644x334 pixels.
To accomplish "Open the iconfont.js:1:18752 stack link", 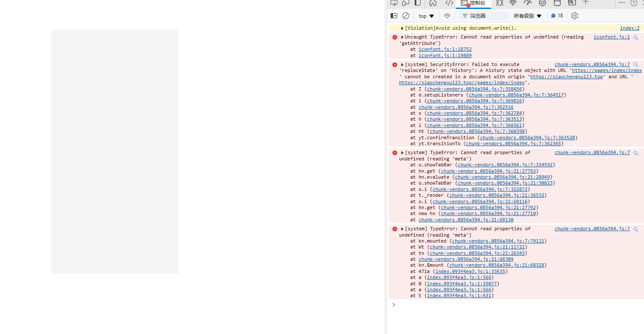I will click(445, 49).
